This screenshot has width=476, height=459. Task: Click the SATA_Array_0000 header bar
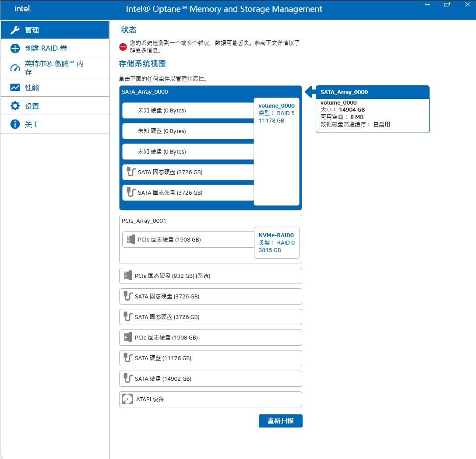tap(175, 92)
